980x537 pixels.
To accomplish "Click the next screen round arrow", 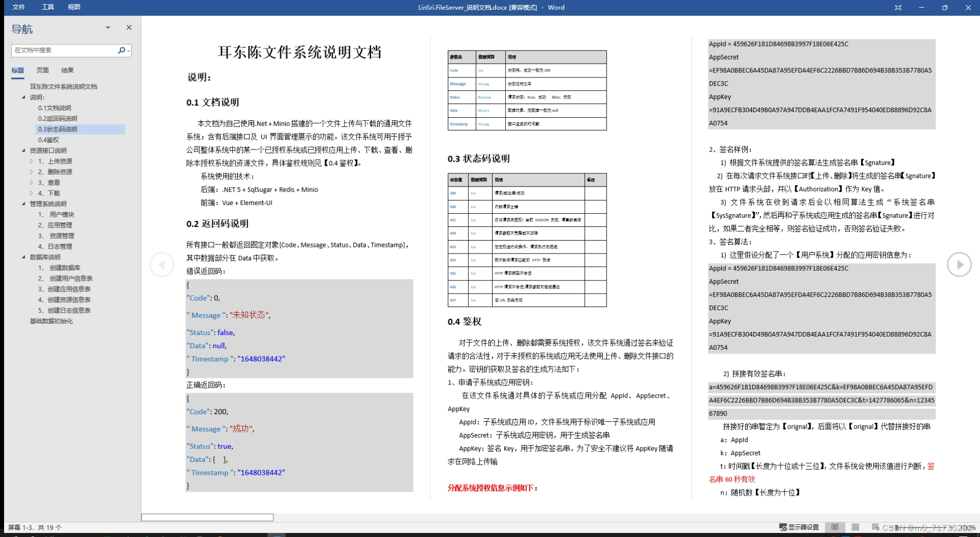I will click(x=959, y=265).
